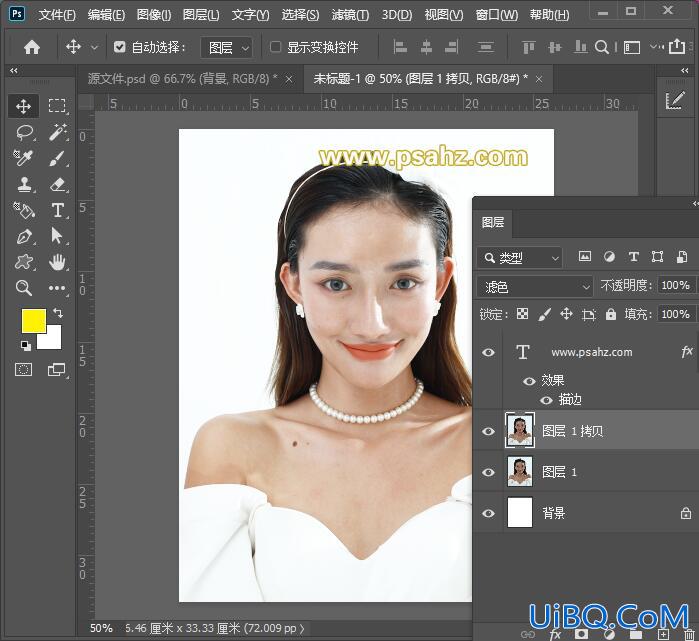Hide the 描边 stroke effect

[546, 400]
